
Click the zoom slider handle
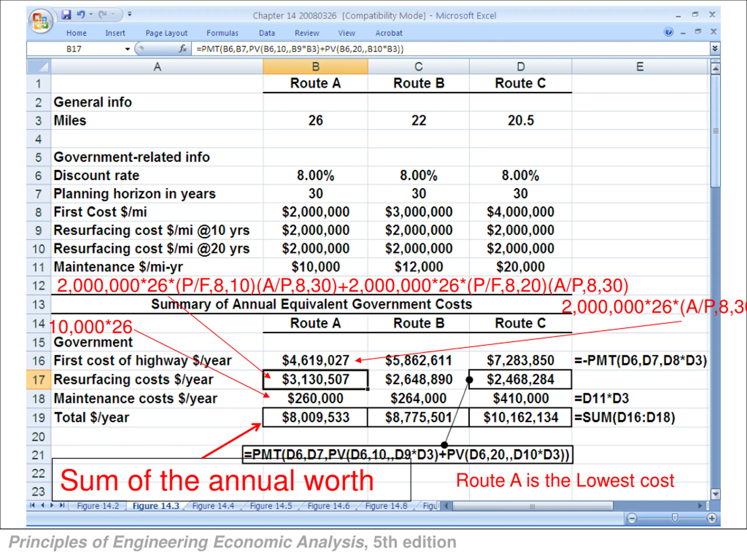[x=674, y=518]
